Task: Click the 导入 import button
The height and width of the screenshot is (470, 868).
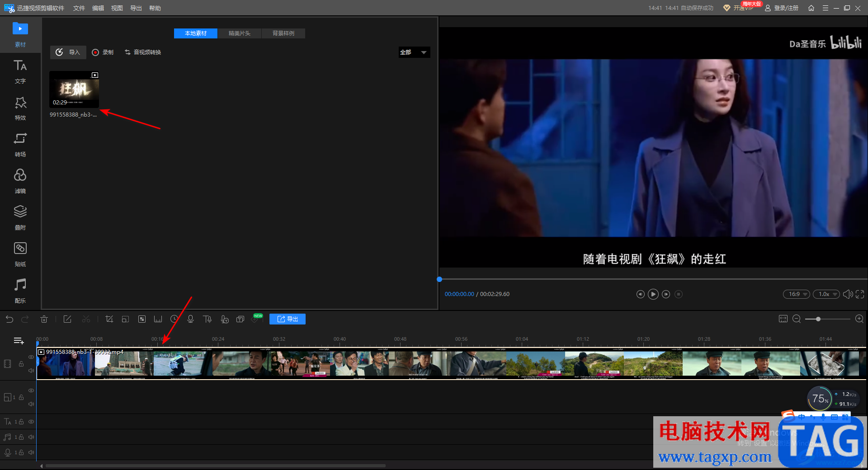Action: pos(68,52)
